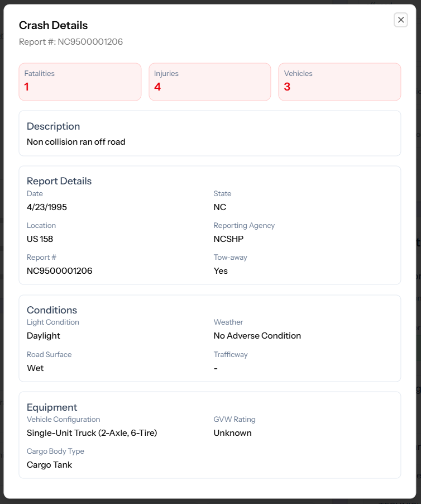Click the Vehicle Configuration Single-Unit Truck value

pos(93,432)
